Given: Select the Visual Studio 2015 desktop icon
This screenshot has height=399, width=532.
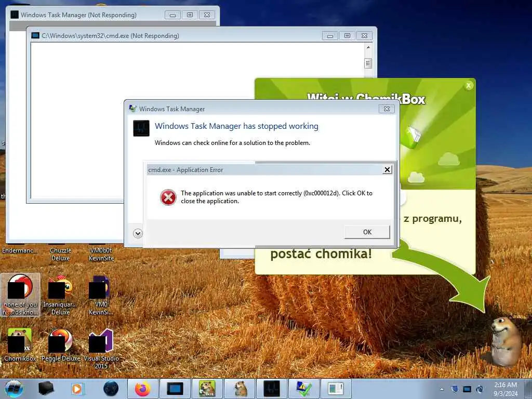Looking at the screenshot, I should click(101, 349).
